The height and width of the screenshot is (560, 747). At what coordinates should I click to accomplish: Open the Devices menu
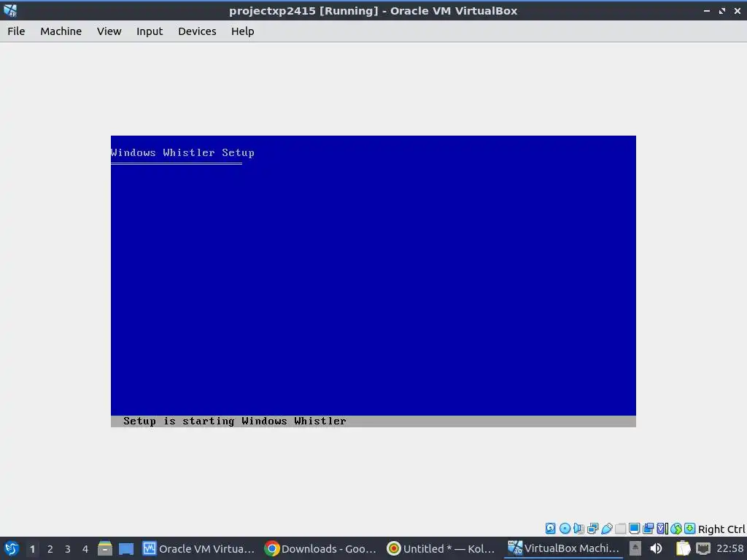(x=197, y=31)
